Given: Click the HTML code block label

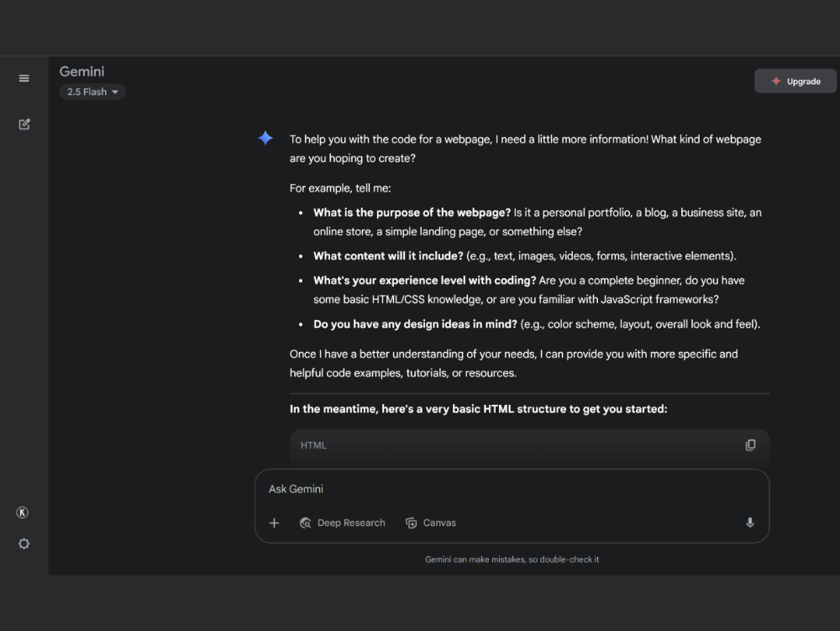Looking at the screenshot, I should click(x=313, y=445).
